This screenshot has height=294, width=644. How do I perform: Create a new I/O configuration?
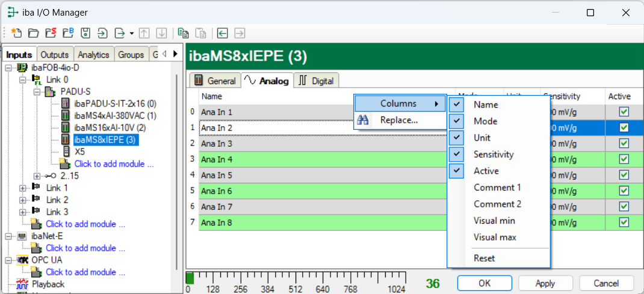16,33
